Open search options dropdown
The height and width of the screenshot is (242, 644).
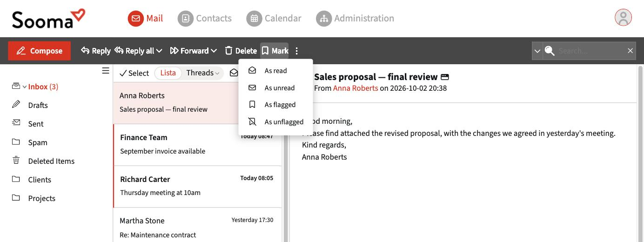[537, 51]
